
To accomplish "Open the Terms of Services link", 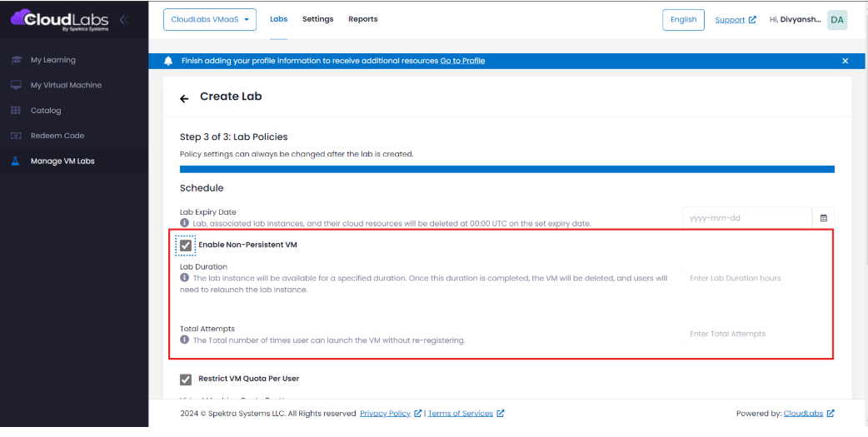I will 460,413.
